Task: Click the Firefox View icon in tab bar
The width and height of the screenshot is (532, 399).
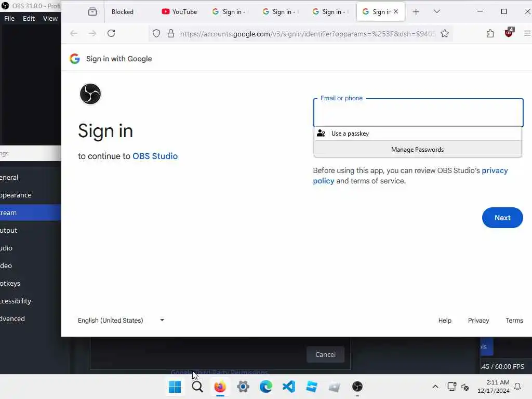Action: pyautogui.click(x=92, y=12)
